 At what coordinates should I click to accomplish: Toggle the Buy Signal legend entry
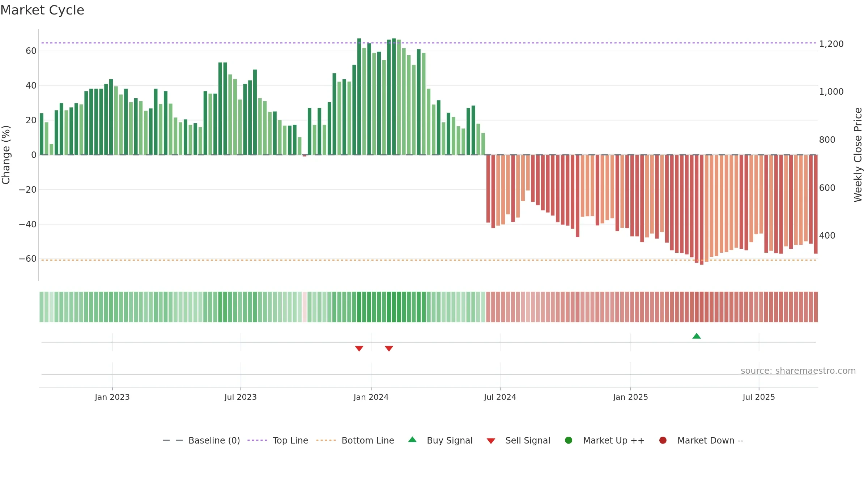440,440
